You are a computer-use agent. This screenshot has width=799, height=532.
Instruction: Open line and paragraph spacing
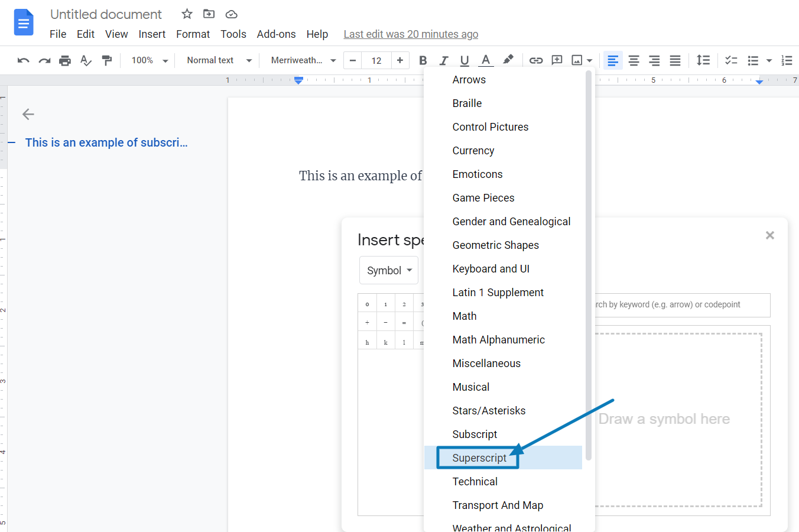pyautogui.click(x=703, y=60)
